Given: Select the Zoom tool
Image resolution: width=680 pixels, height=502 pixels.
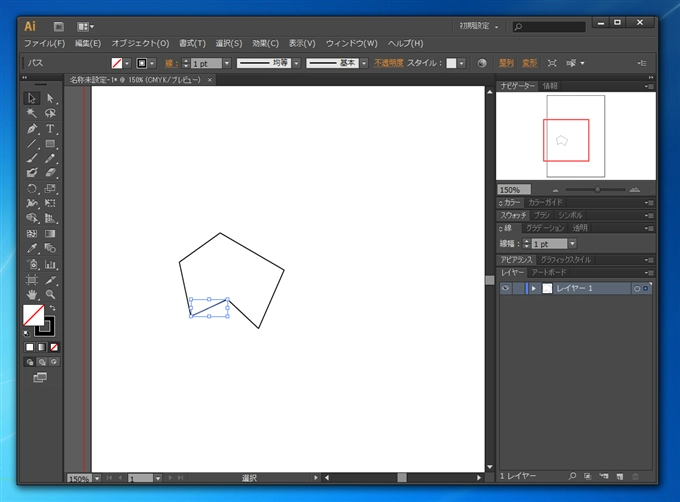Looking at the screenshot, I should click(x=50, y=295).
